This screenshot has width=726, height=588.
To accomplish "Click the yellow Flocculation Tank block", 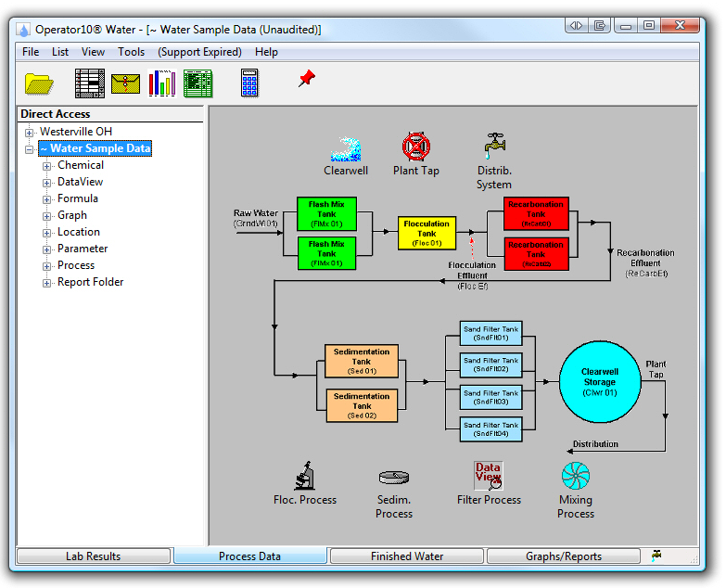I will (427, 233).
